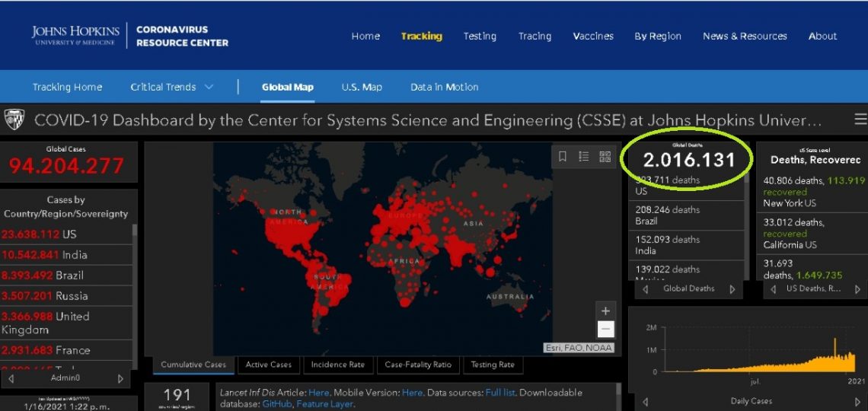This screenshot has height=411, width=868.
Task: Open the dashboard hamburger menu
Action: click(860, 119)
